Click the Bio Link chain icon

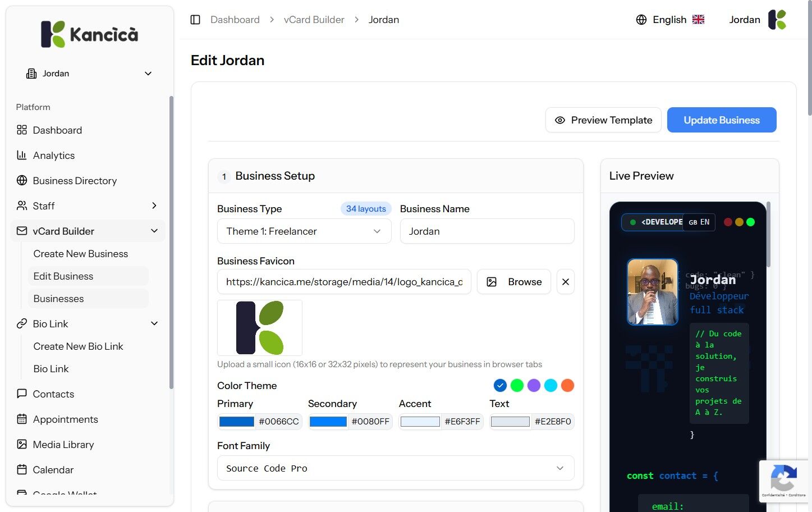tap(22, 324)
